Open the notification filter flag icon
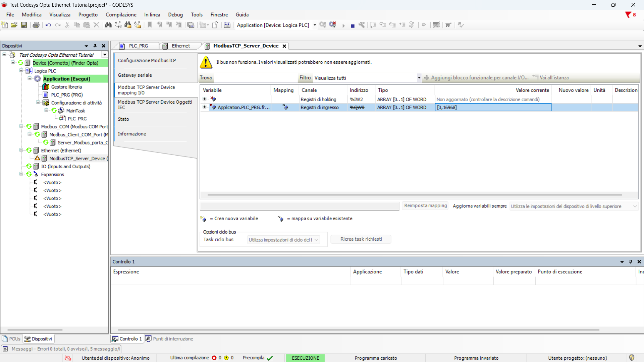Screen dimensions: 644x362 coord(628,15)
